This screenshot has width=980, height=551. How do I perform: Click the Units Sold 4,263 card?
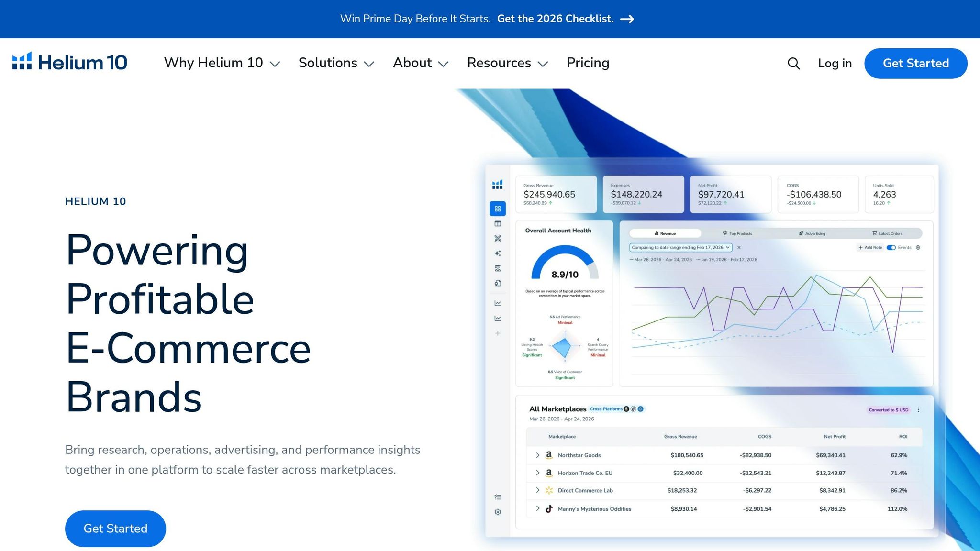(x=900, y=194)
